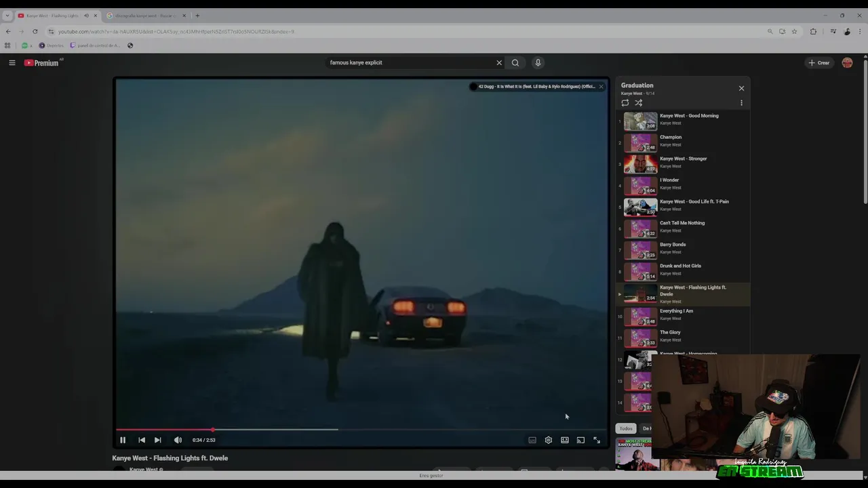This screenshot has height=488, width=868.
Task: Open YouTube hamburger guide menu
Action: (12, 62)
